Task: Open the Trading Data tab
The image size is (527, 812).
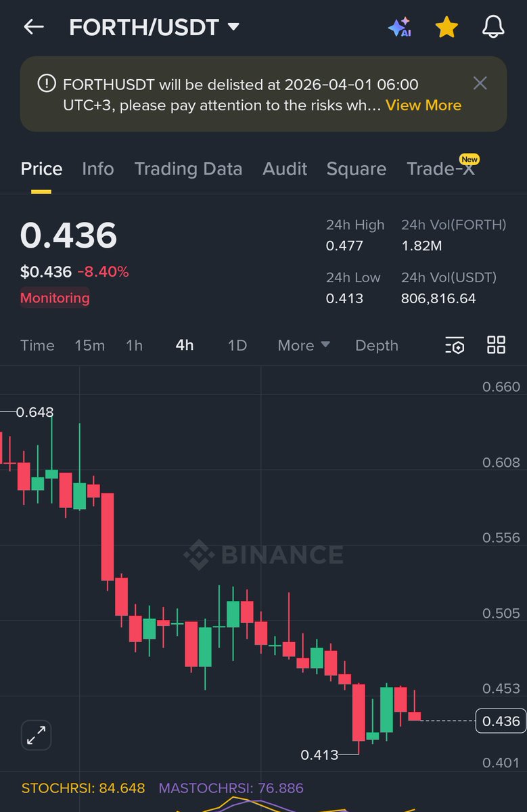Action: 188,169
